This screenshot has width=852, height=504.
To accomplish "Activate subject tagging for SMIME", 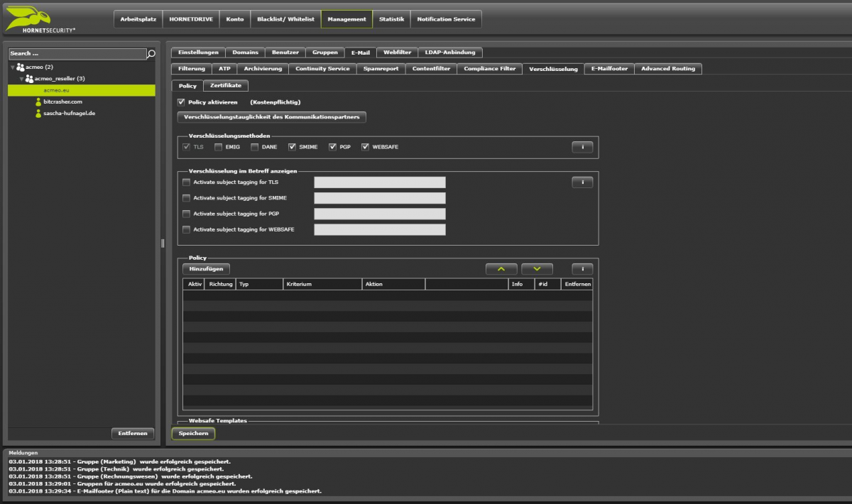I will point(187,198).
